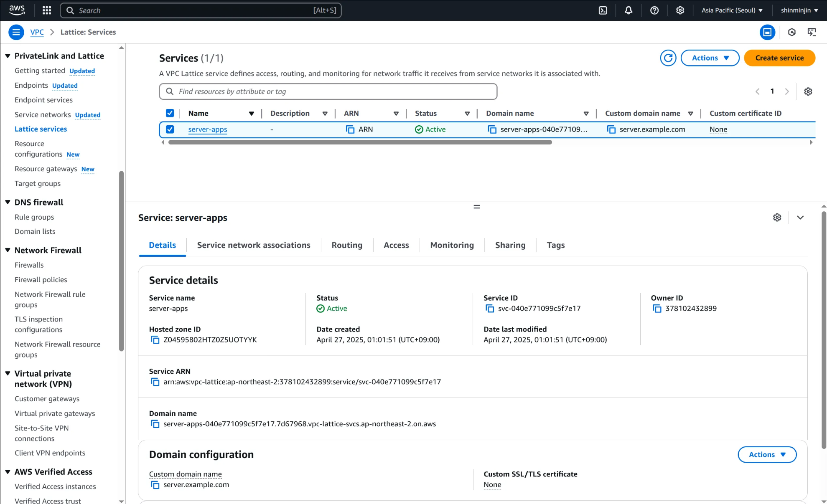827x504 pixels.
Task: Open the server-apps service link
Action: coord(208,129)
